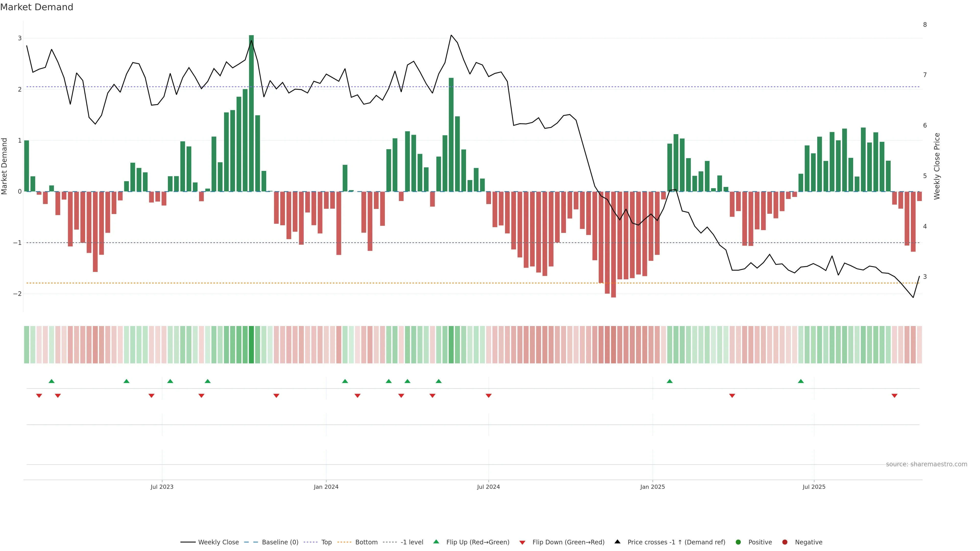980x551 pixels.
Task: Hide the -1 level legend series
Action: pyautogui.click(x=412, y=542)
